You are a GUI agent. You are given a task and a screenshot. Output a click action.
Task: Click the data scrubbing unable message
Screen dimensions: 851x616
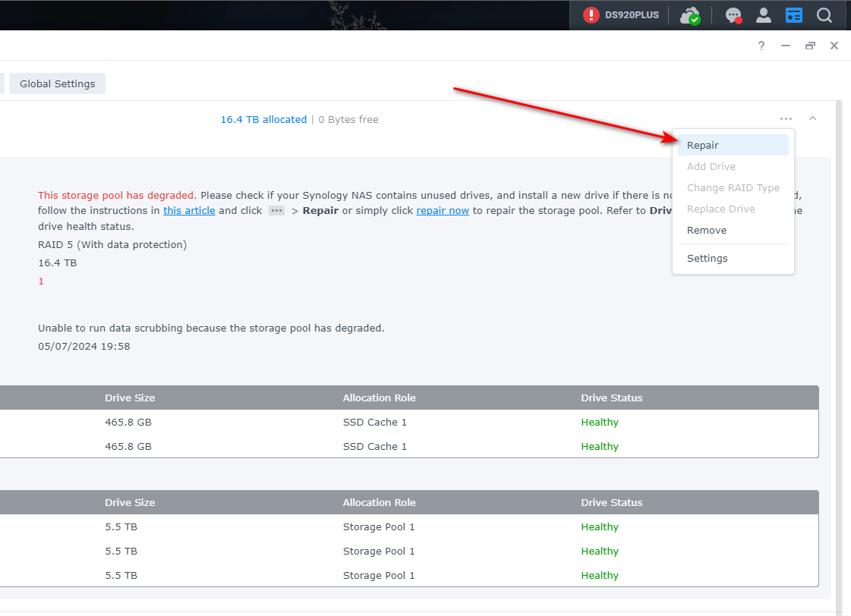coord(211,328)
